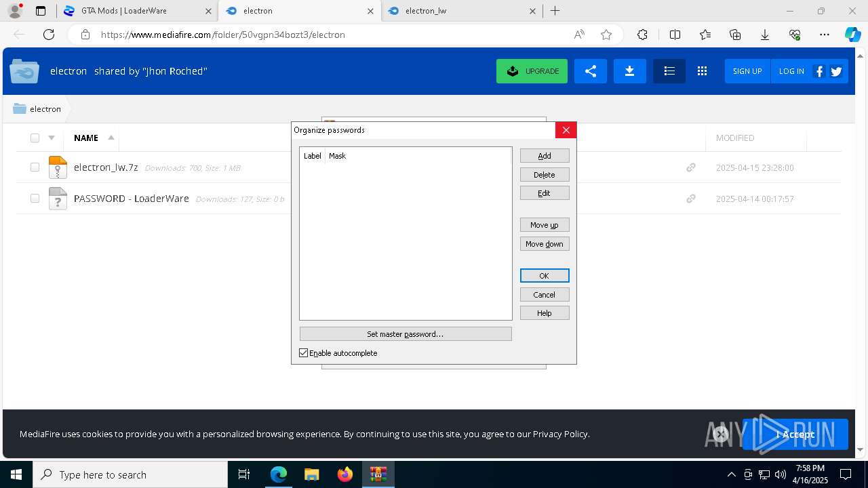Screen dimensions: 868x488
Task: Click the Mask column header
Action: click(x=337, y=156)
